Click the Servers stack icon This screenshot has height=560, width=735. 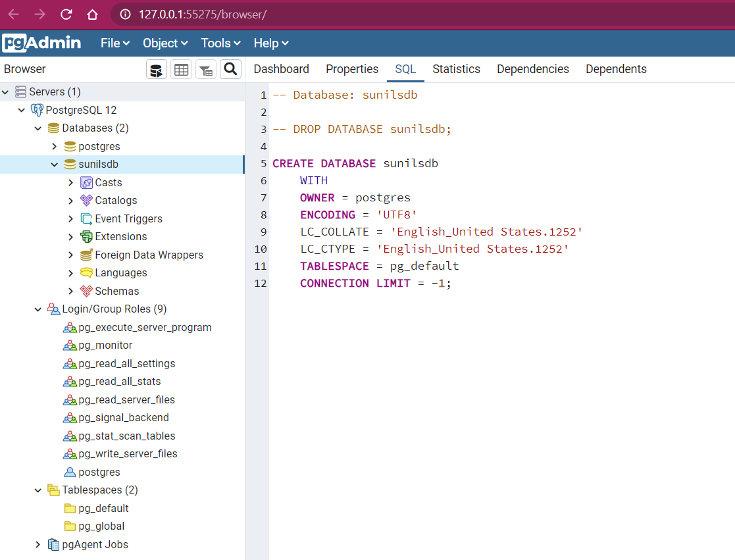tap(20, 92)
